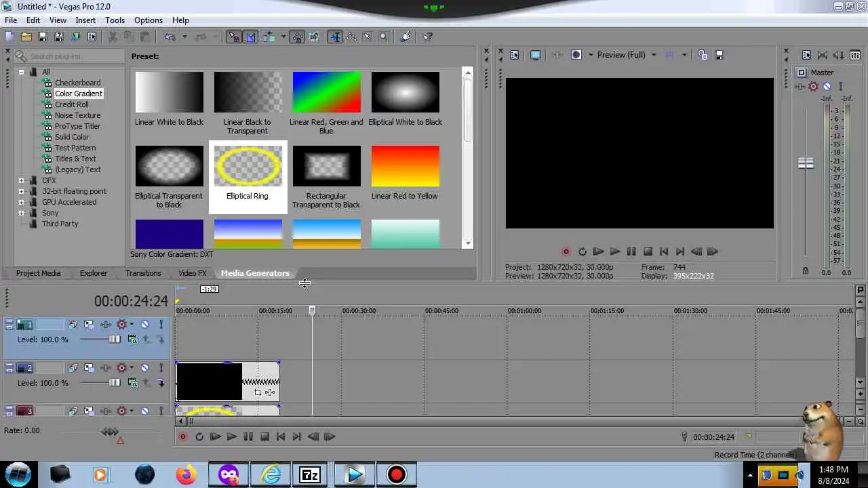
Task: Click the compositing mode icon on track 1
Action: pyautogui.click(x=132, y=340)
